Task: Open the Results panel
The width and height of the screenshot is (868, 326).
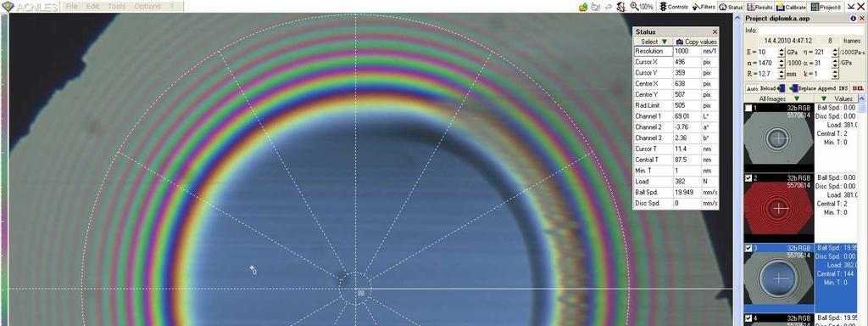Action: tap(759, 7)
